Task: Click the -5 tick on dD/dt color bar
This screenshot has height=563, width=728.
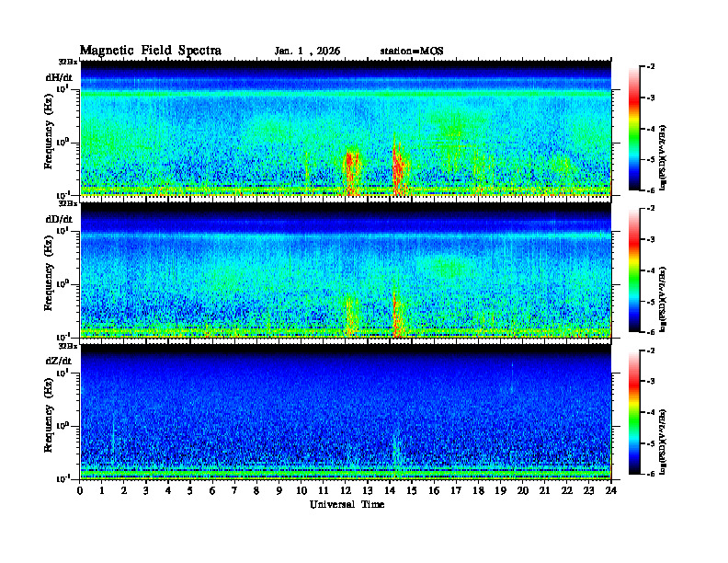Action: [x=650, y=302]
